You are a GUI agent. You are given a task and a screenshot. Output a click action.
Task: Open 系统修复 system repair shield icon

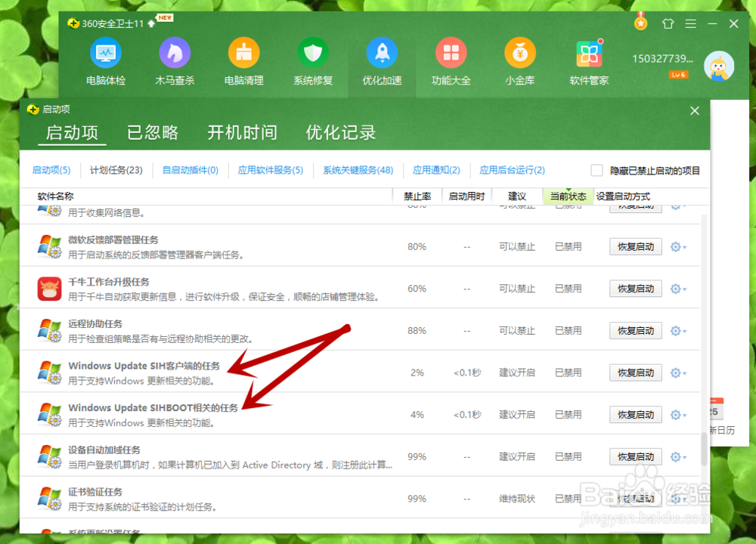[313, 53]
